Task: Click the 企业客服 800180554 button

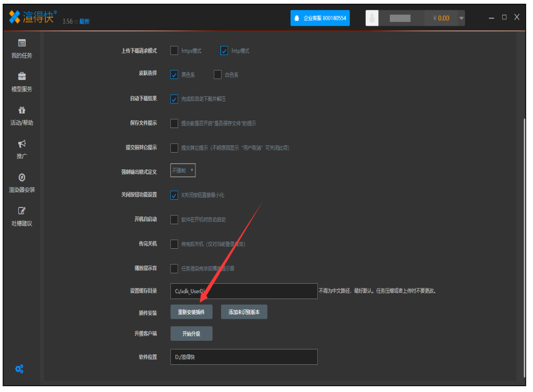Action: [x=320, y=18]
